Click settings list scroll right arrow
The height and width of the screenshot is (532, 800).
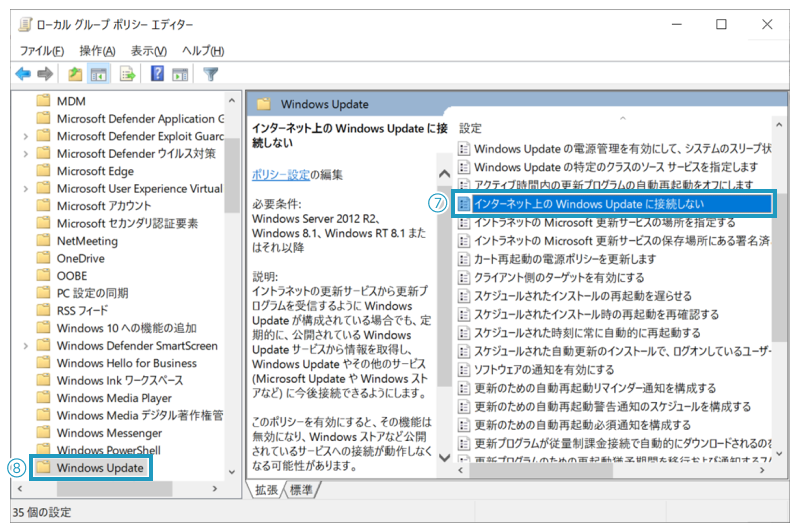pos(762,470)
